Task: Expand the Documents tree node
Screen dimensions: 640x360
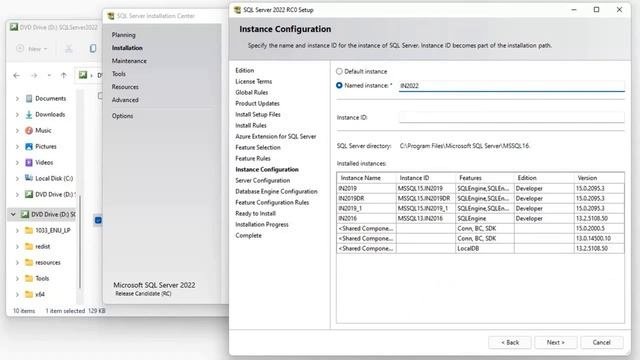Action: (x=17, y=99)
